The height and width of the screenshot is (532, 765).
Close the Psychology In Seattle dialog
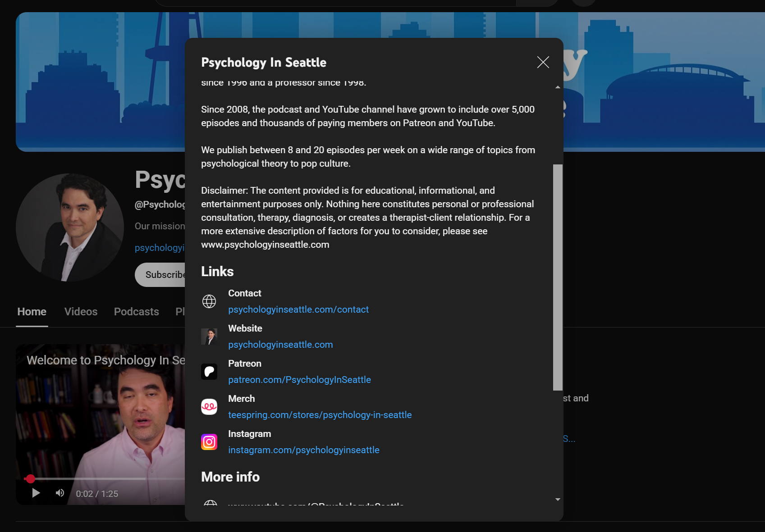tap(543, 62)
